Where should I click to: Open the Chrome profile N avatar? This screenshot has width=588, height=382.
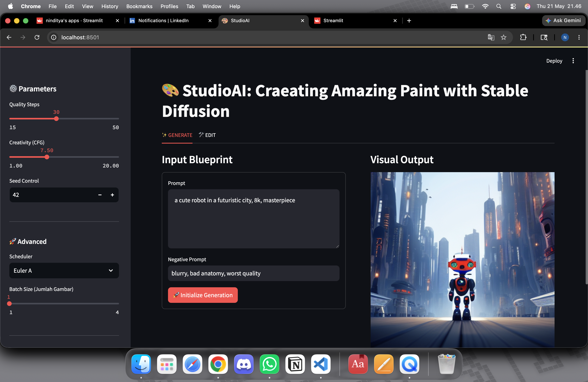coord(565,37)
